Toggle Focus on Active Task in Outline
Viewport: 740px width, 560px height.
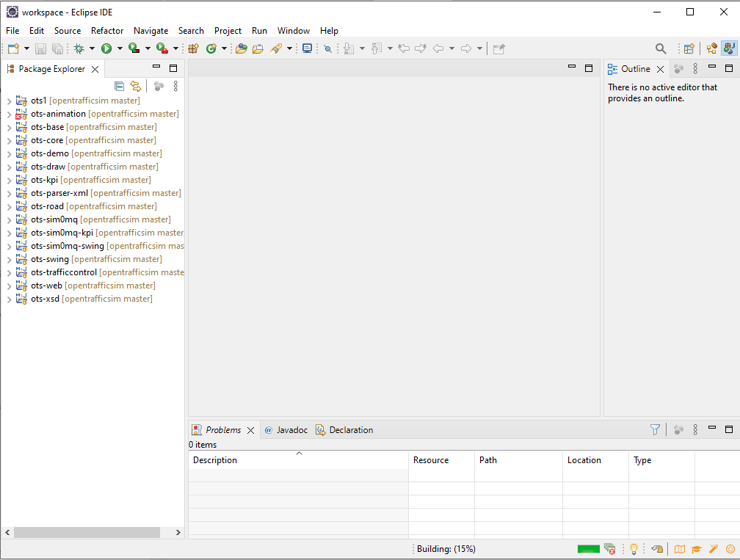coord(678,69)
